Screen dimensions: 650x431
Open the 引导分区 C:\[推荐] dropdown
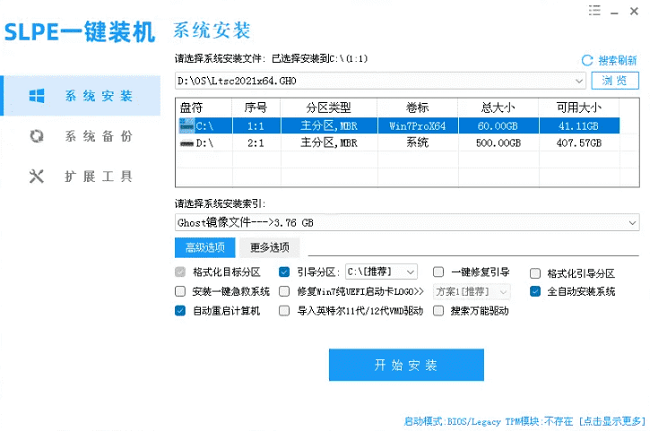[x=381, y=272]
